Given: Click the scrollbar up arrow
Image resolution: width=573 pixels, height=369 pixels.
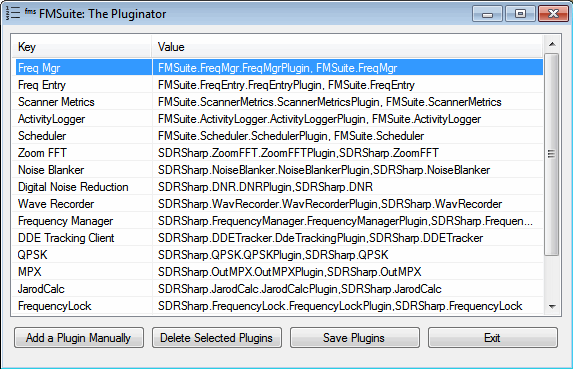Looking at the screenshot, I should tap(552, 44).
